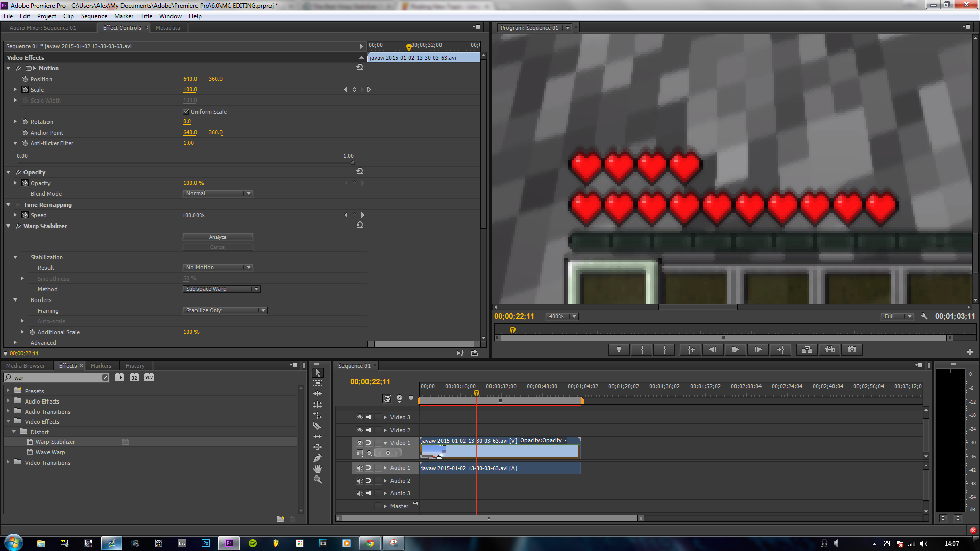980x551 pixels.
Task: Toggle Position animation stopwatch
Action: (25, 79)
